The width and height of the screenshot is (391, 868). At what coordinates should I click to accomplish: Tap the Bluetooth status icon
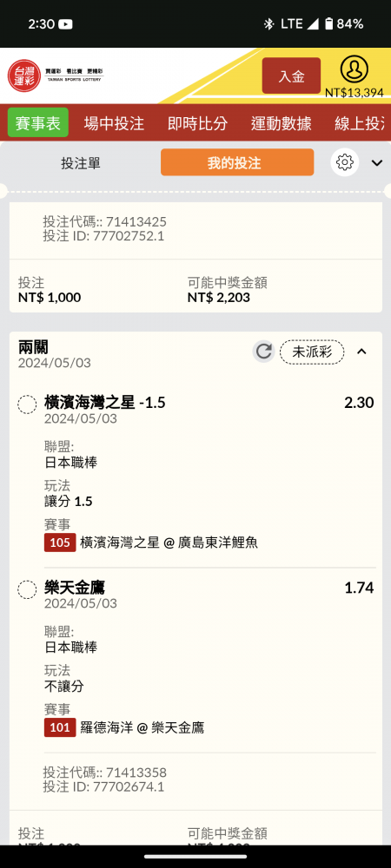268,23
